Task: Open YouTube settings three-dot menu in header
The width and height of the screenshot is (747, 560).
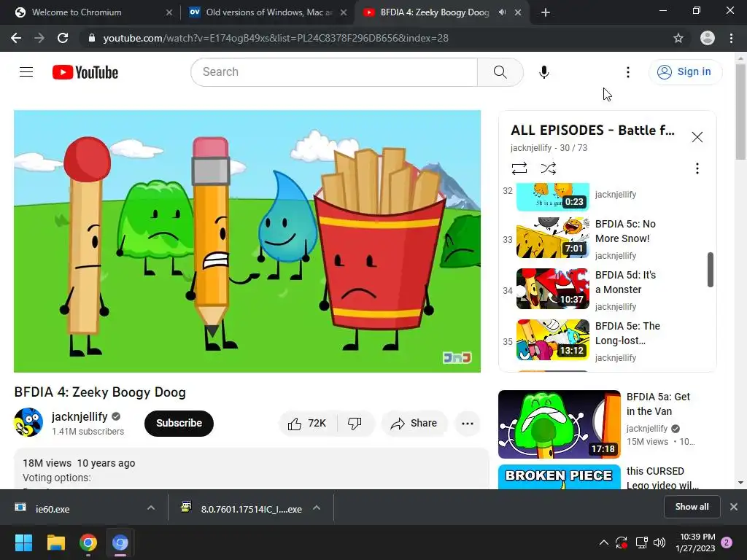Action: pyautogui.click(x=628, y=72)
